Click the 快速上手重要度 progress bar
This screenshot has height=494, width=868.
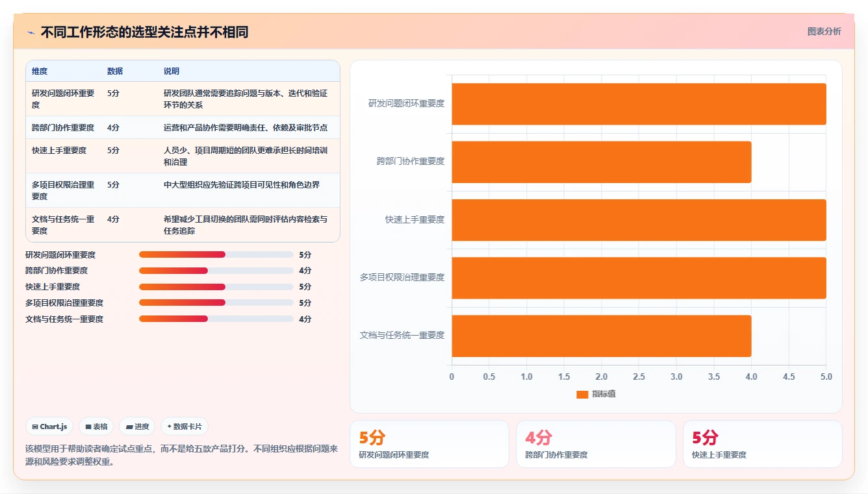click(x=216, y=287)
